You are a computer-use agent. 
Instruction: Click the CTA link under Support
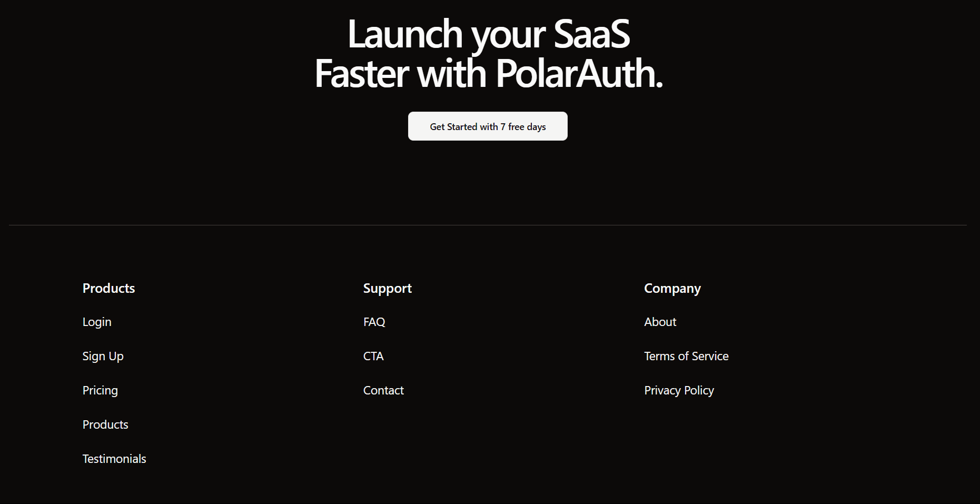(x=373, y=355)
